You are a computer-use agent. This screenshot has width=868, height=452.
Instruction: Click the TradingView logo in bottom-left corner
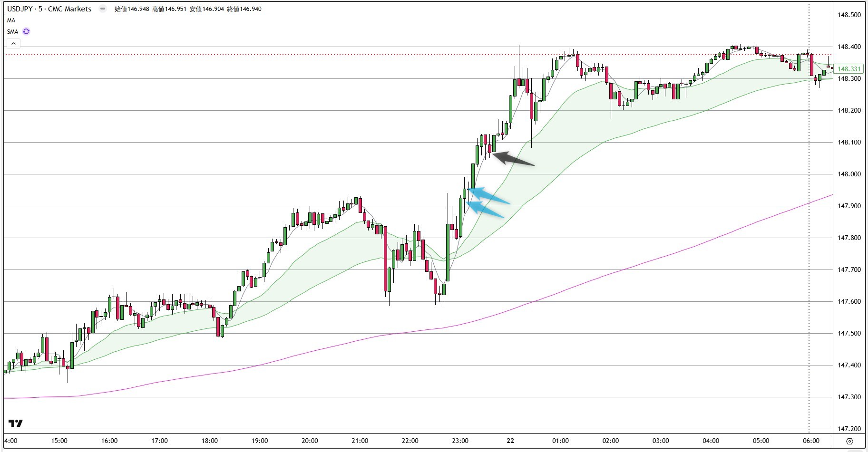tap(16, 423)
